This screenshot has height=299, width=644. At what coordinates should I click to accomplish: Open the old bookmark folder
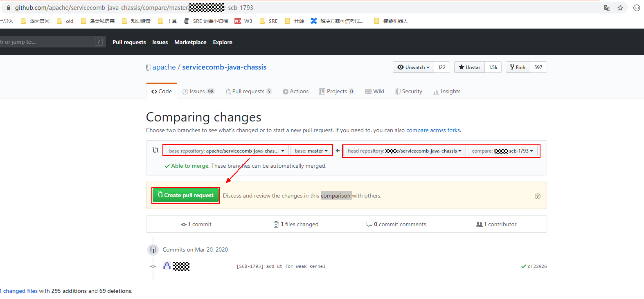[65, 21]
